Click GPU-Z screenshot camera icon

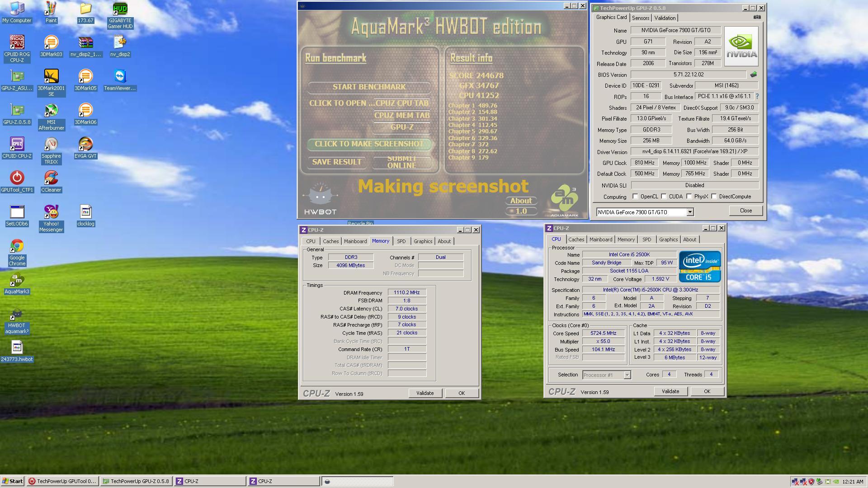click(757, 17)
